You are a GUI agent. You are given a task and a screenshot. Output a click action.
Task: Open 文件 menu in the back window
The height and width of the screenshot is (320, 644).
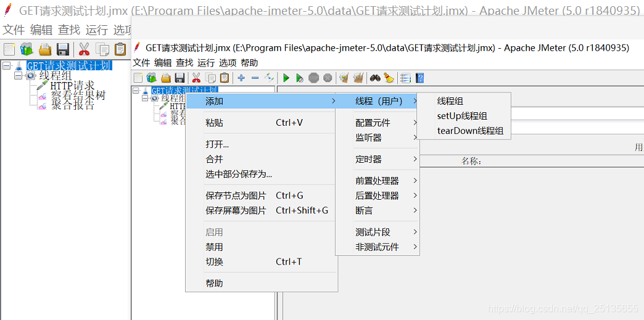[x=14, y=30]
